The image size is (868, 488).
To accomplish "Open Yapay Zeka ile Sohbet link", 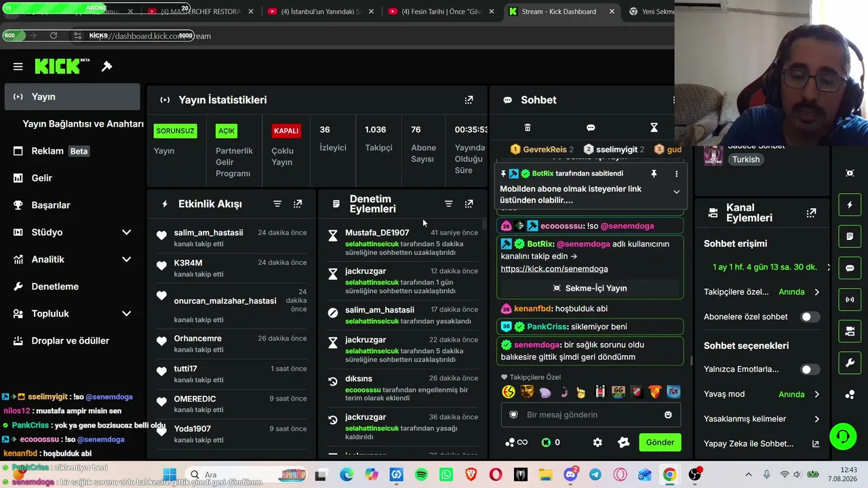I will pos(762,444).
